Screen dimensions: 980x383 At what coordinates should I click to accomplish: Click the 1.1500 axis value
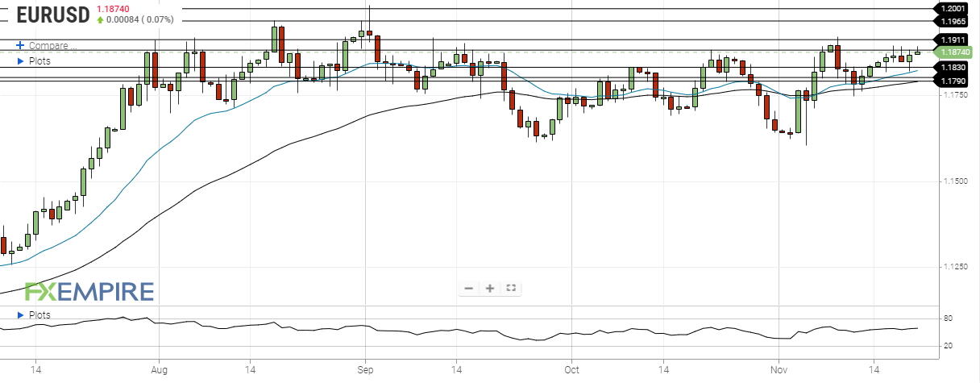[954, 181]
